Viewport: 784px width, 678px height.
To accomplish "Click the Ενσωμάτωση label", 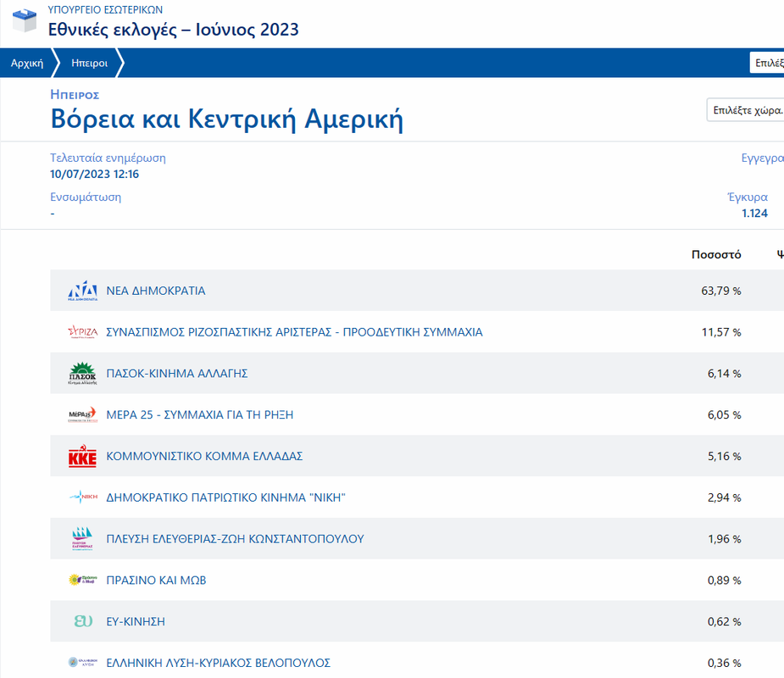I will coord(86,197).
